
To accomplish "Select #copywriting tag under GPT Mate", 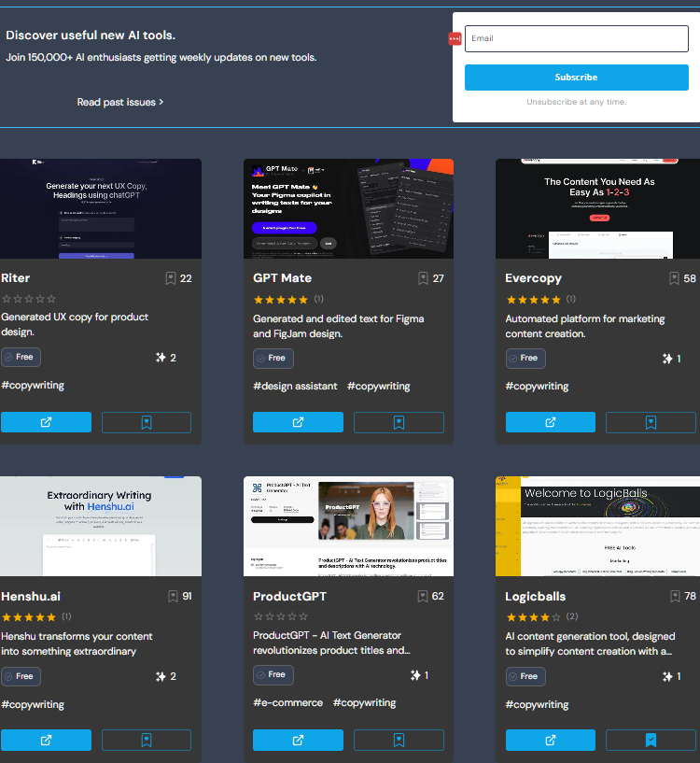I will (378, 387).
